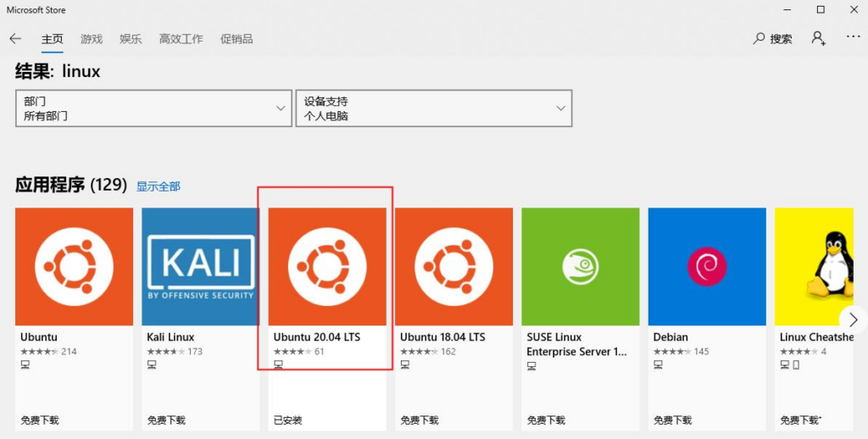Open the search magnifier icon
This screenshot has height=439, width=868.
coord(759,39)
